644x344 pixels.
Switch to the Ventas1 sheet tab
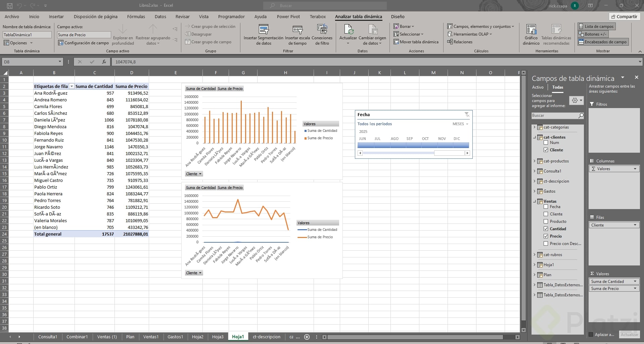click(151, 337)
